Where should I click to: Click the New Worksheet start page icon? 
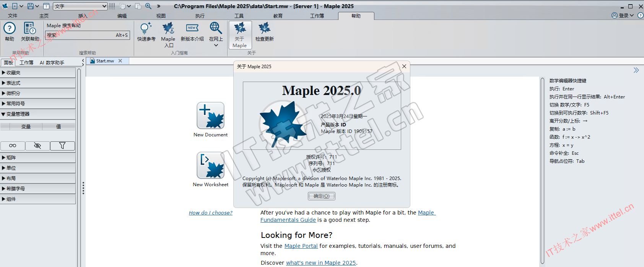pos(210,165)
